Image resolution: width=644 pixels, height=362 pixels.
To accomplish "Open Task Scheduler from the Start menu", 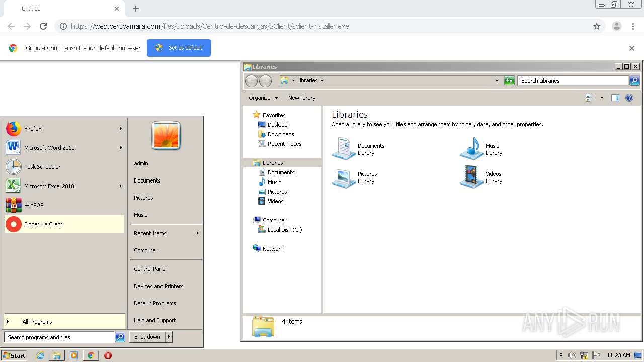I will click(x=64, y=167).
